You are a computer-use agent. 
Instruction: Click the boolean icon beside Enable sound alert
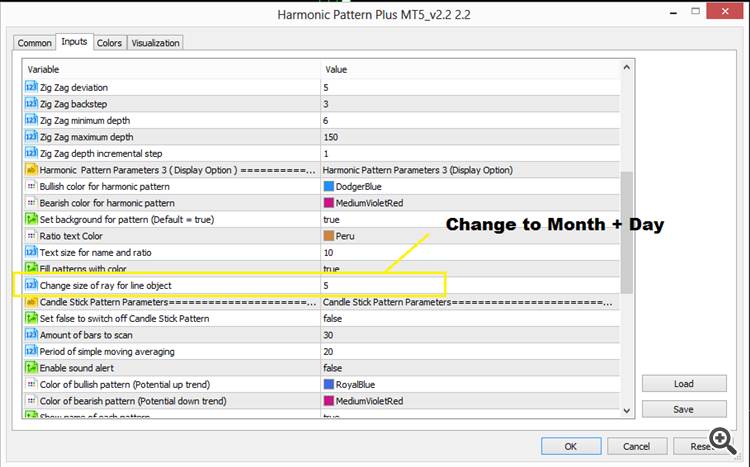(31, 368)
